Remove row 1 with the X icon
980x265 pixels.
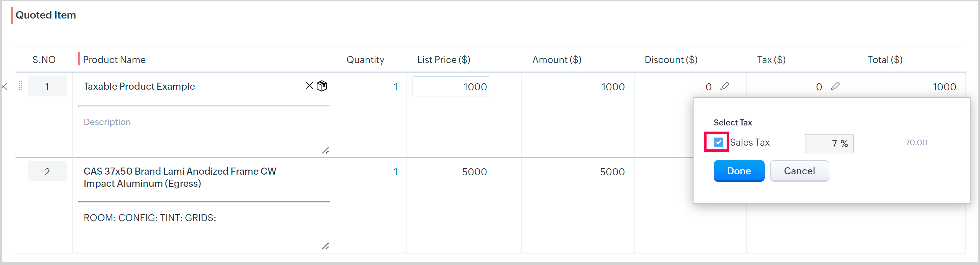[5, 87]
